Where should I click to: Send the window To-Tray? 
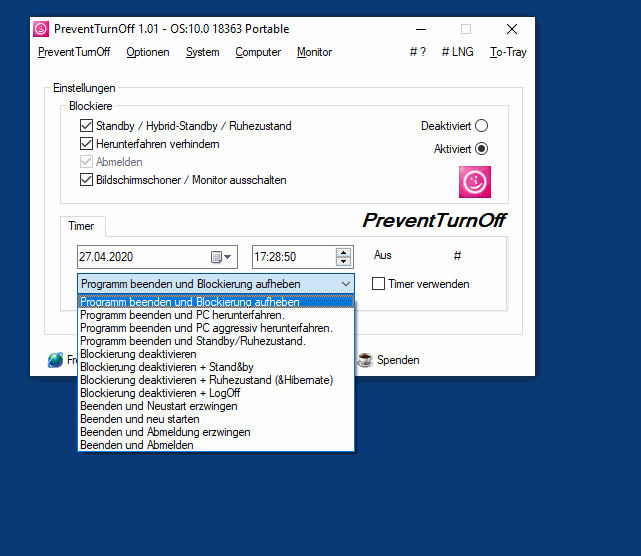click(x=508, y=52)
